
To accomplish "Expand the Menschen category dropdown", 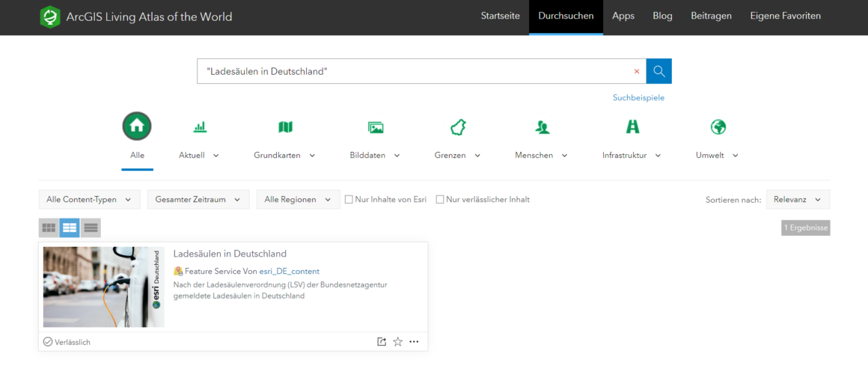I will [565, 156].
